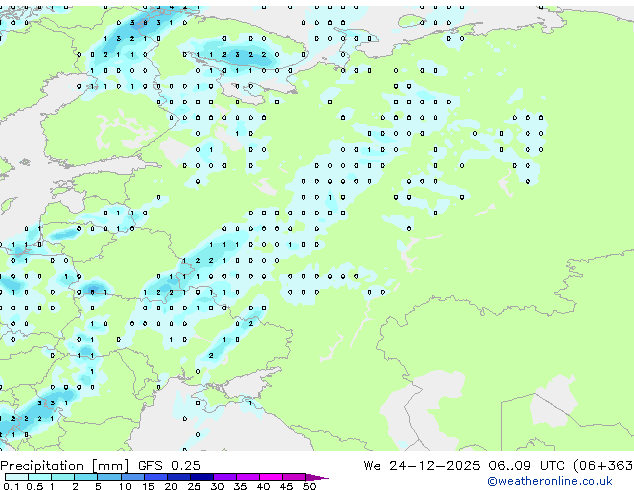The width and height of the screenshot is (634, 490).
Task: Pick the 45–50 mm legend swatch
Action: (x=294, y=477)
